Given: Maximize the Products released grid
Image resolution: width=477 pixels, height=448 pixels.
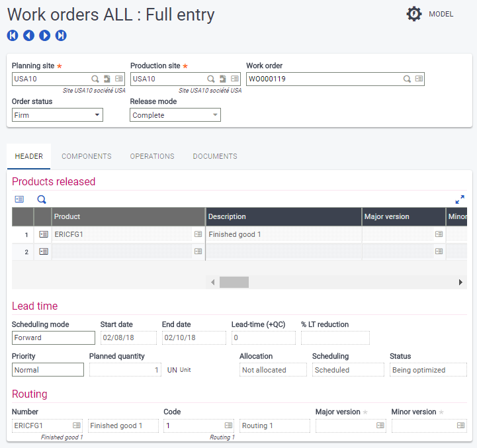Looking at the screenshot, I should coord(460,199).
